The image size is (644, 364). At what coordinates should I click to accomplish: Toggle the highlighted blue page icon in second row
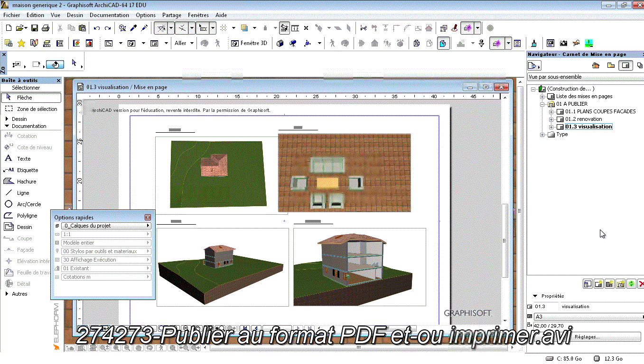(443, 43)
